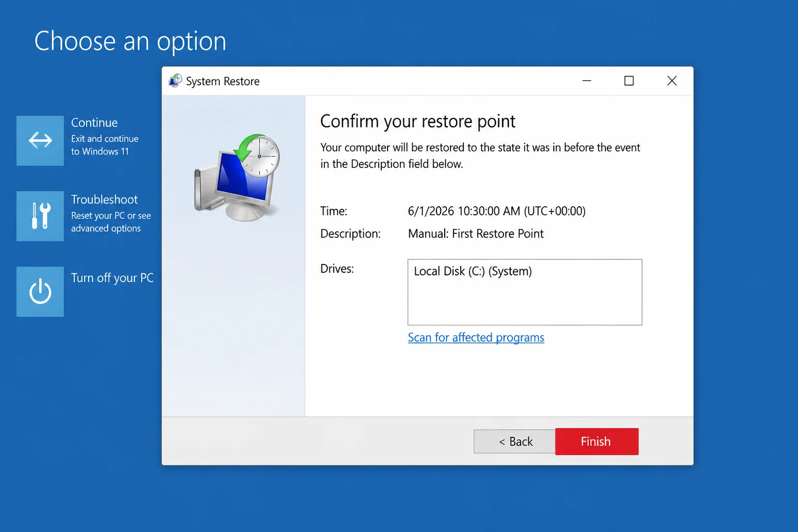
Task: Click the Time: field label
Action: point(334,211)
